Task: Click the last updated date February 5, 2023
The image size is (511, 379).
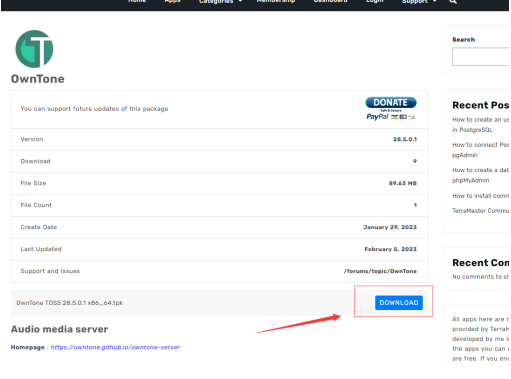Action: tap(390, 249)
